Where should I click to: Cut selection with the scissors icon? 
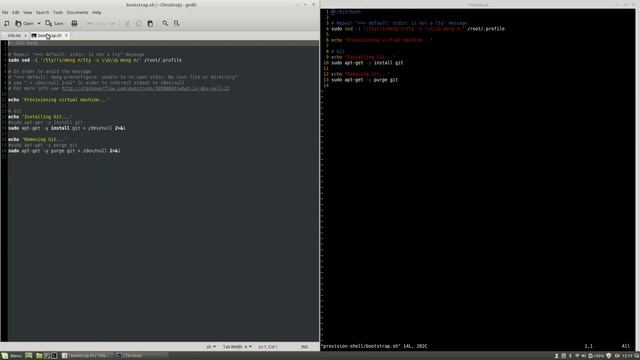point(127,23)
